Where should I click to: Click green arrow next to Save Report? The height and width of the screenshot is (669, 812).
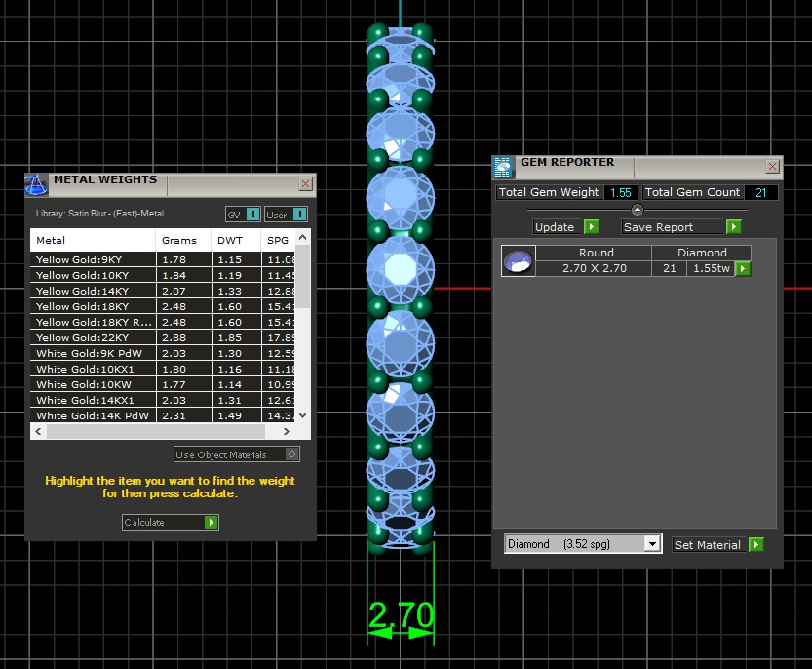point(733,227)
